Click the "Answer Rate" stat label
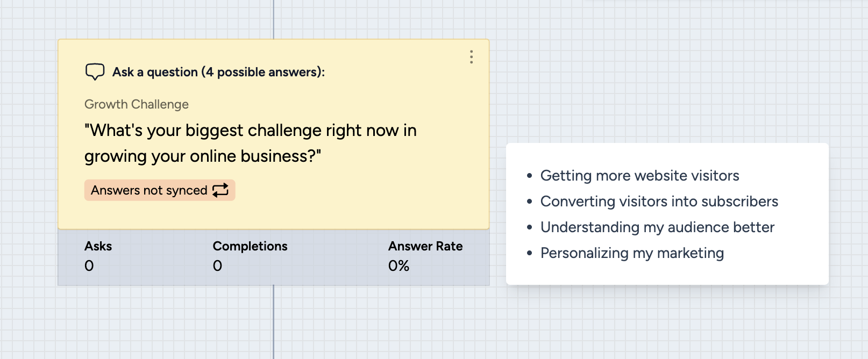 click(425, 246)
